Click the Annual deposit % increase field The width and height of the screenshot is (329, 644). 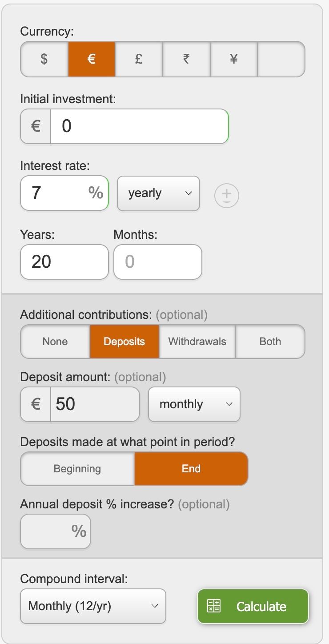(49, 531)
